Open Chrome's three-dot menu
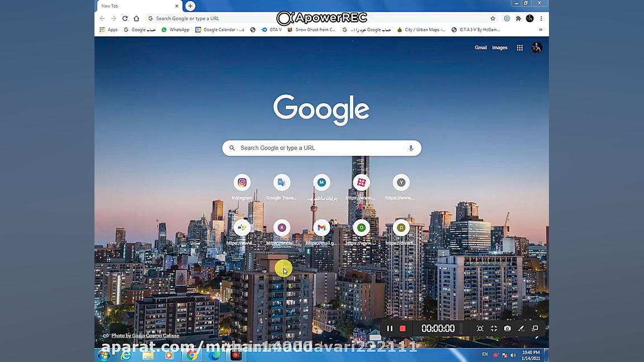Viewport: 644px width, 362px height. coord(541,18)
